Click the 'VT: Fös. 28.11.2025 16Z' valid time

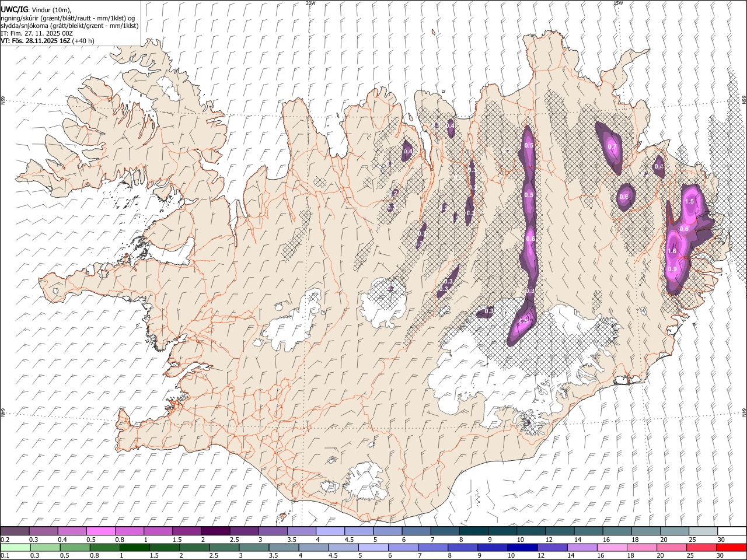[x=36, y=41]
